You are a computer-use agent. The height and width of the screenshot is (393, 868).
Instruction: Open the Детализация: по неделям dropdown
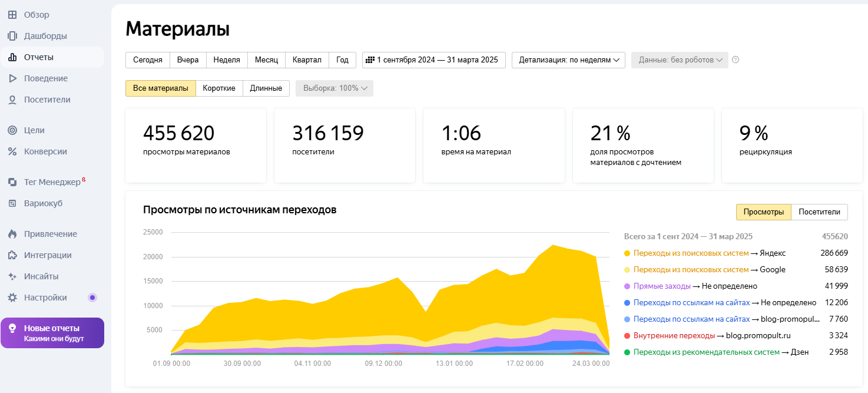[x=568, y=60]
